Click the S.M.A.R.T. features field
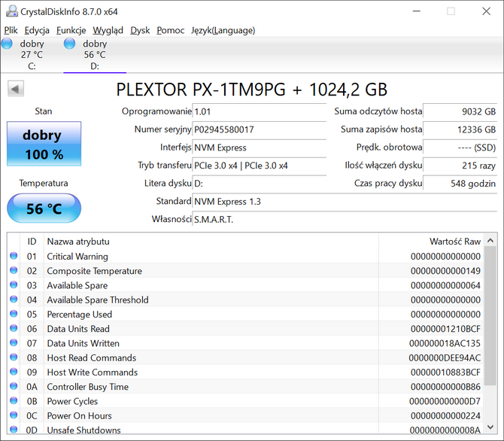This screenshot has width=504, height=441. [x=345, y=220]
